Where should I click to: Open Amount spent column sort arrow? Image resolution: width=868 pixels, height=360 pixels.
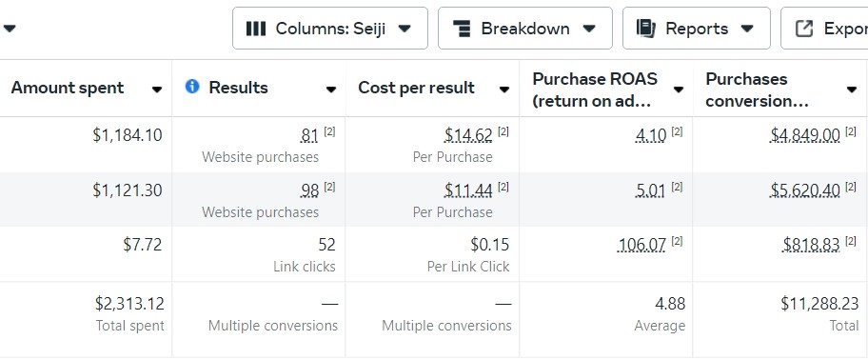pyautogui.click(x=157, y=90)
